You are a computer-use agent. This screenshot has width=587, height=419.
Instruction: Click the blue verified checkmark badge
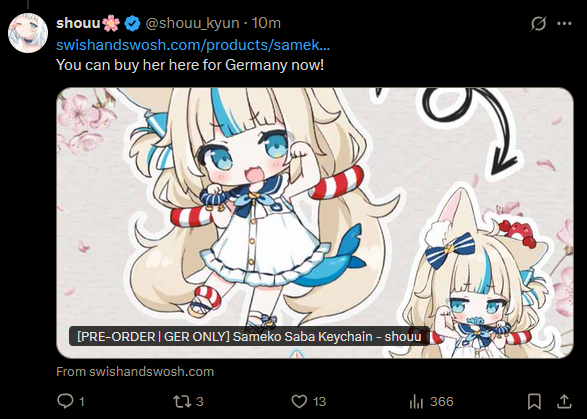coord(132,24)
